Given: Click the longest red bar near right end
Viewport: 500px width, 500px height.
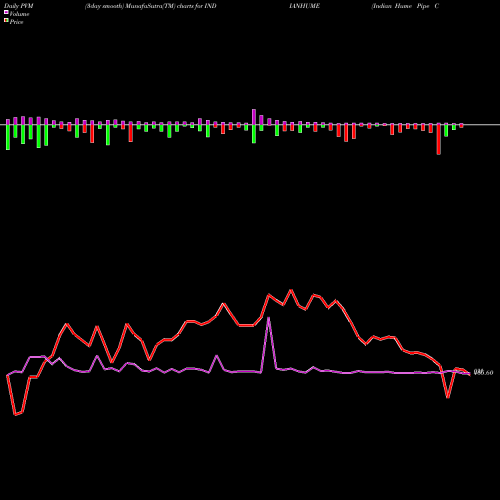Looking at the screenshot, I should (439, 140).
